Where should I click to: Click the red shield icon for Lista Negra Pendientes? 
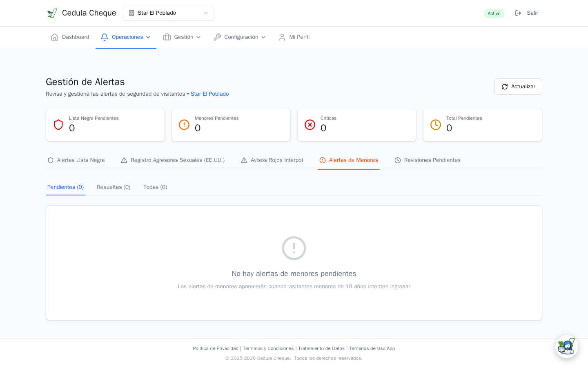coord(58,125)
